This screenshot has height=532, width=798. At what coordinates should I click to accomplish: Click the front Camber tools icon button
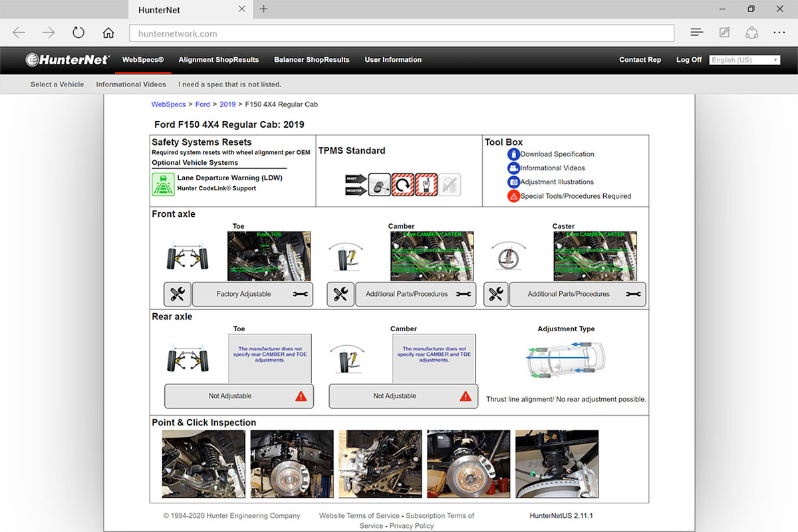[x=340, y=294]
